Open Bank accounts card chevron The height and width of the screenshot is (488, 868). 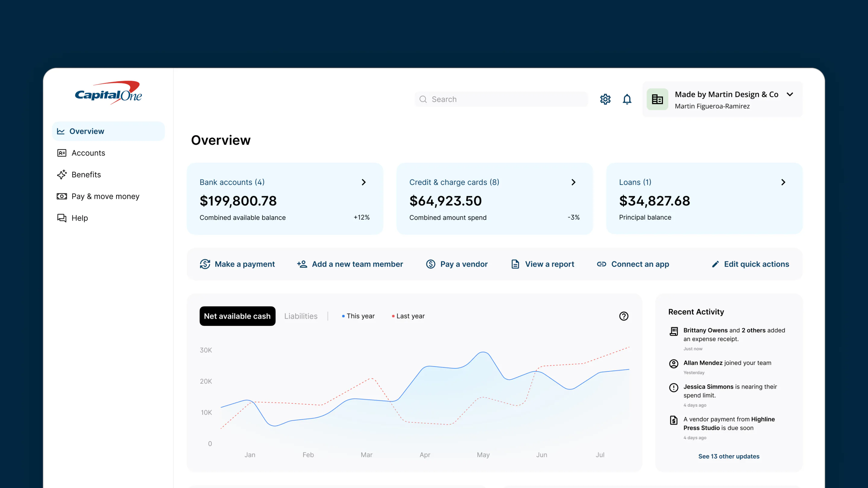point(363,182)
